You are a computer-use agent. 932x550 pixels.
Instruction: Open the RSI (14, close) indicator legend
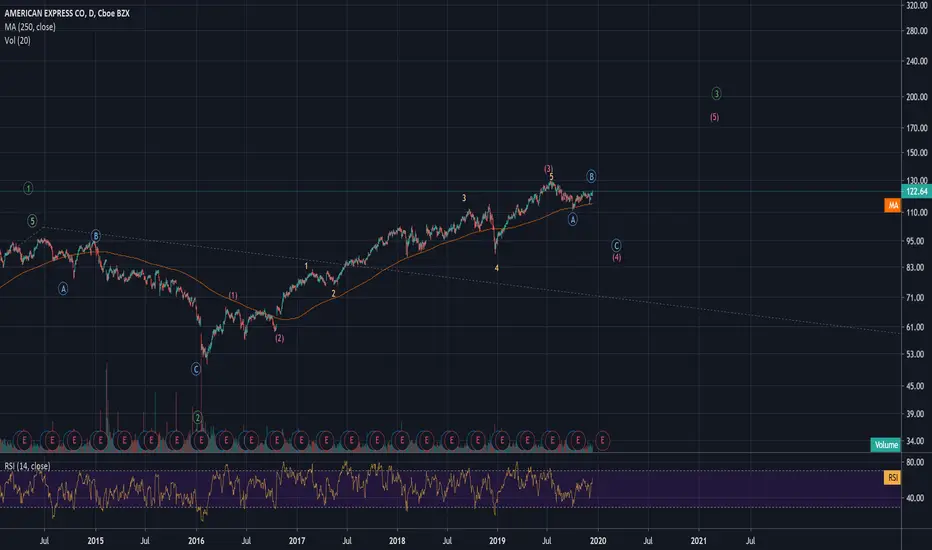[27, 466]
